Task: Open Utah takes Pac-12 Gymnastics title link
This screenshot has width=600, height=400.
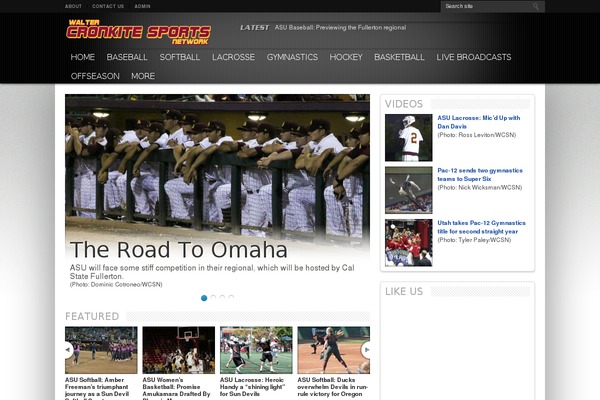Action: click(481, 227)
